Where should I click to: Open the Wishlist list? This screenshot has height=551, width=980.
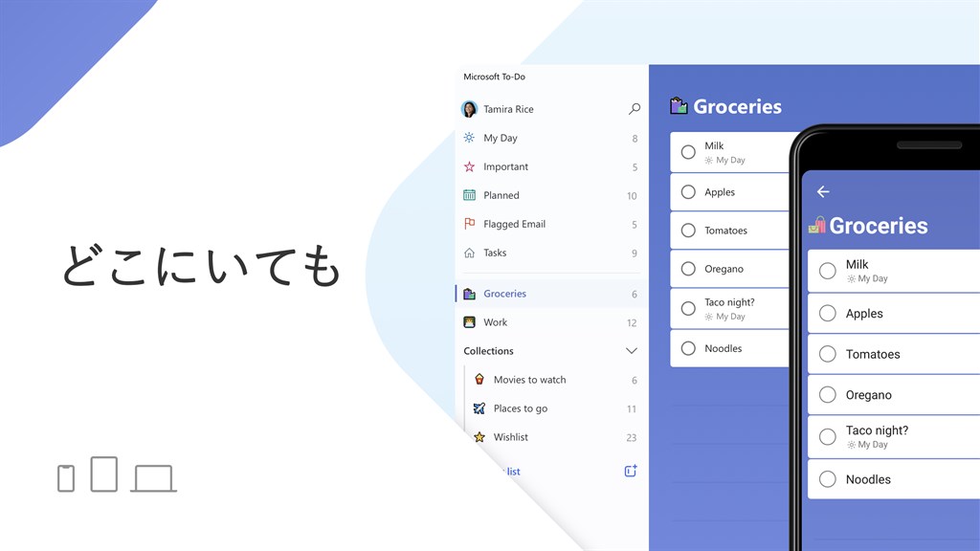(556, 437)
